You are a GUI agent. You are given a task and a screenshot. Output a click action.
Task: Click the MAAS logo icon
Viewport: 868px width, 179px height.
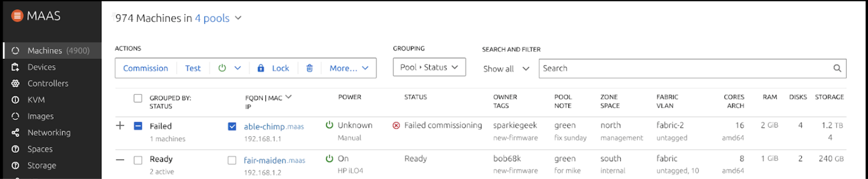pos(17,16)
